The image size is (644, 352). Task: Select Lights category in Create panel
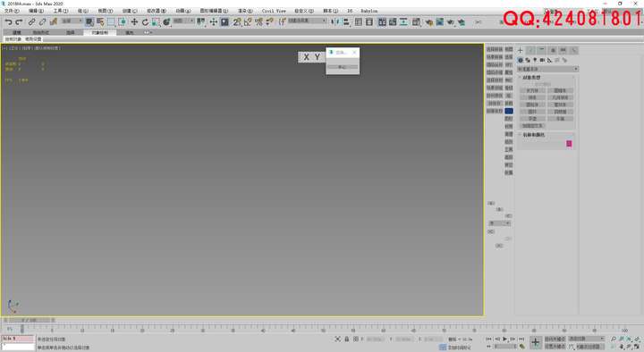click(535, 61)
